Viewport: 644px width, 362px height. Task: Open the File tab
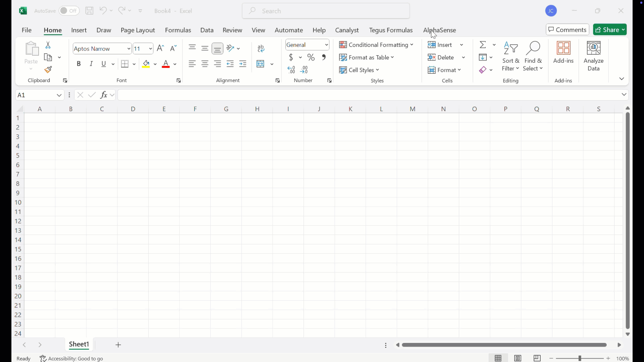pos(27,30)
